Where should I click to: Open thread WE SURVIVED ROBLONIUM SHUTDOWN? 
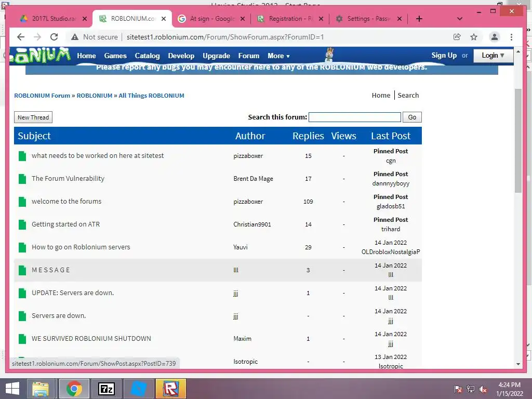[x=91, y=339]
